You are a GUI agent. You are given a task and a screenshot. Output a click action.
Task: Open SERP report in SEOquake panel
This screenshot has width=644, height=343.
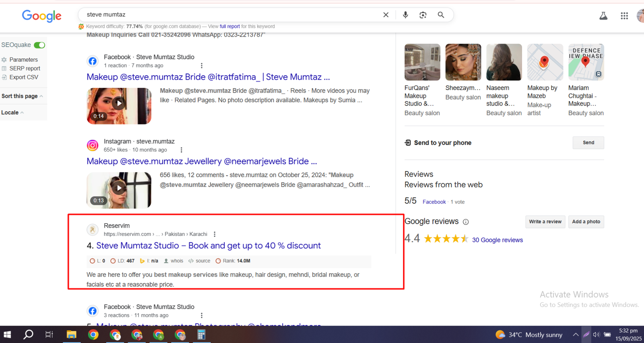25,69
